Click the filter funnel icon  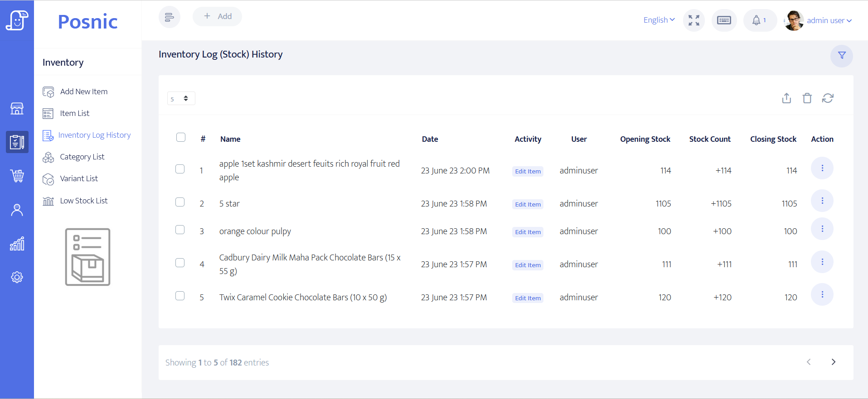pyautogui.click(x=841, y=56)
